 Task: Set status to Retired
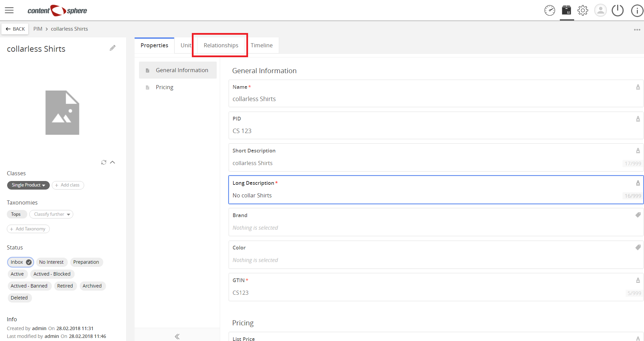pyautogui.click(x=65, y=286)
